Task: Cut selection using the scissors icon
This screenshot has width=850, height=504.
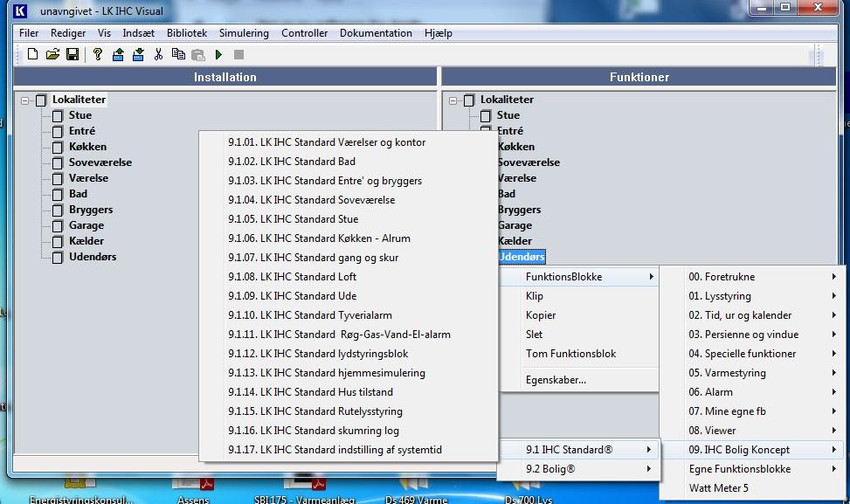Action: pyautogui.click(x=158, y=54)
